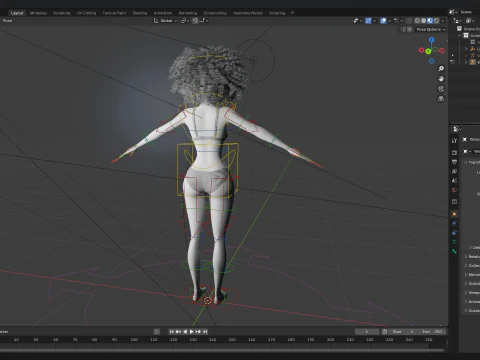Open the viewport shading options arrow
Image resolution: width=480 pixels, height=360 pixels.
[443, 21]
